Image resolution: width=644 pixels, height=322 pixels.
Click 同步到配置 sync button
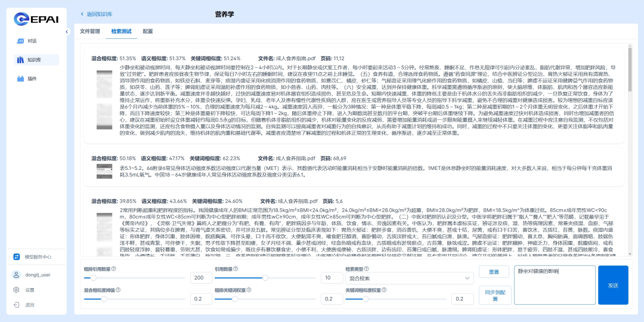click(x=494, y=295)
